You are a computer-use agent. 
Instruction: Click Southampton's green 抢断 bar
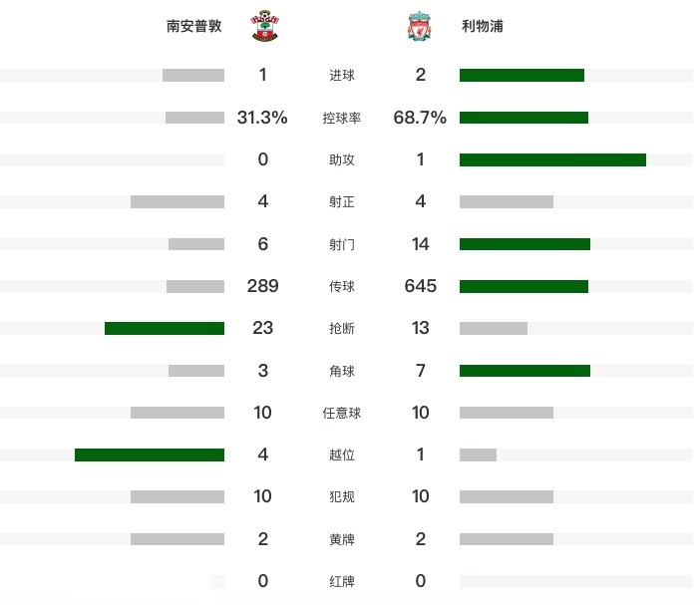coord(165,328)
